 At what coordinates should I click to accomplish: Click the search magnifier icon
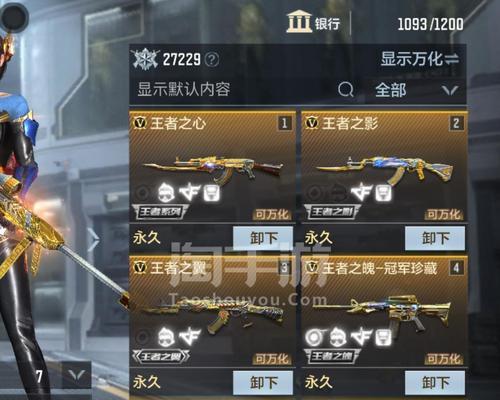click(x=346, y=89)
